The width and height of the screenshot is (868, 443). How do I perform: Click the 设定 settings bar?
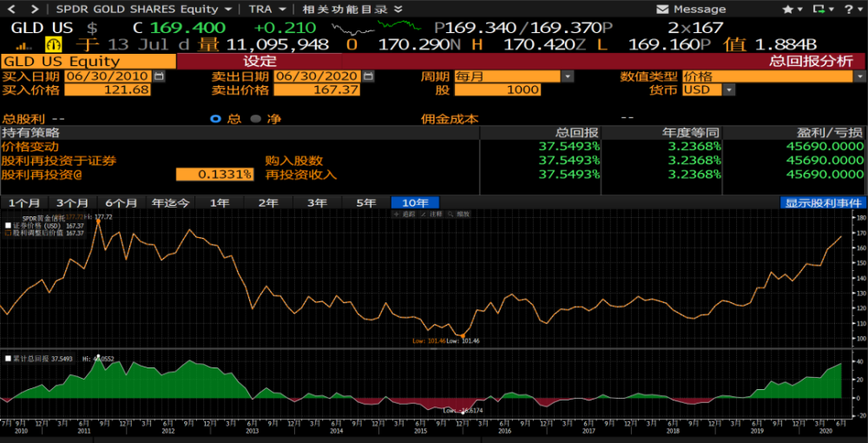click(x=260, y=62)
